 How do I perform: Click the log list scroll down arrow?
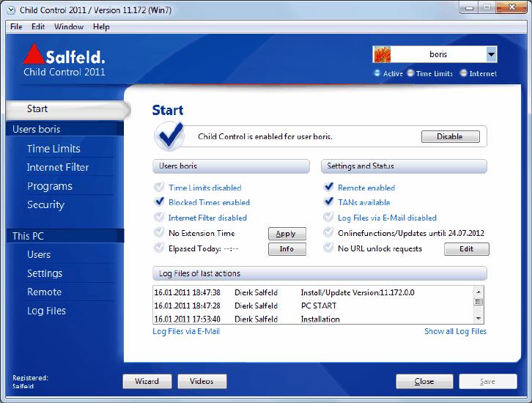479,318
